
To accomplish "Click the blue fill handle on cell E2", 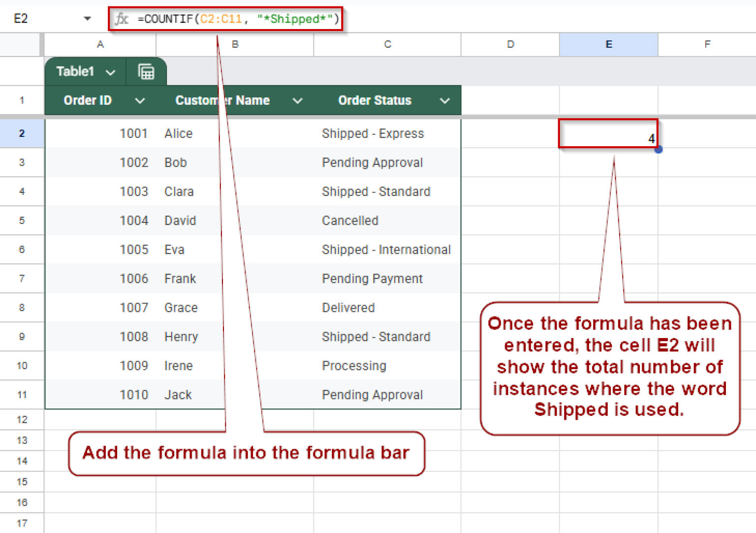I will coord(659,149).
